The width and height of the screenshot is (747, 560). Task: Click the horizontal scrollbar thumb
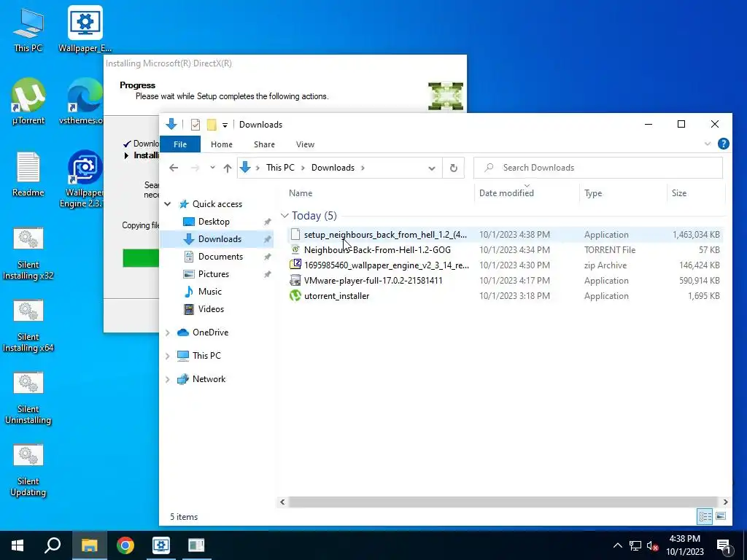point(503,502)
